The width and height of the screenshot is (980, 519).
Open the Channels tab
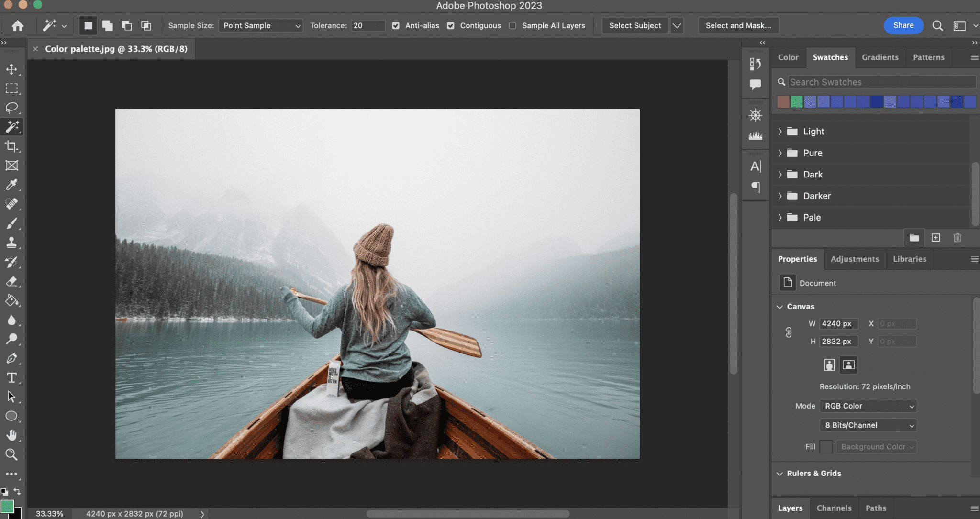833,508
